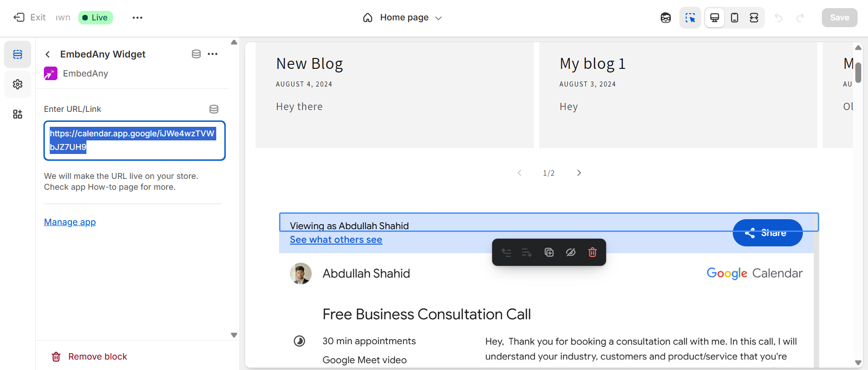Open the Sections panel icon in sidebar
The image size is (868, 370).
(18, 54)
